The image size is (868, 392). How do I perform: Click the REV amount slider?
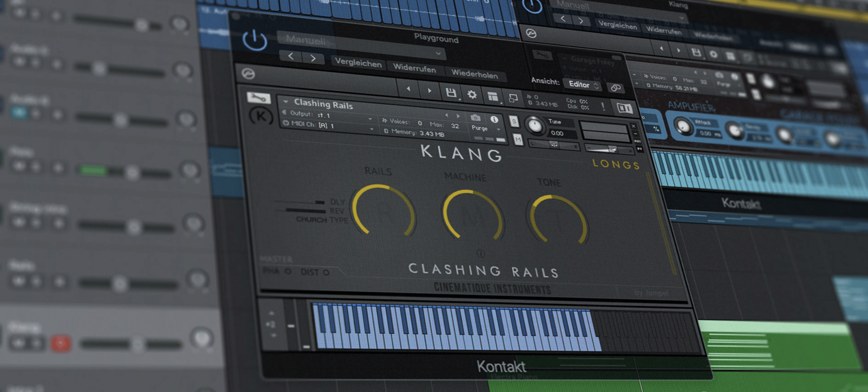301,210
